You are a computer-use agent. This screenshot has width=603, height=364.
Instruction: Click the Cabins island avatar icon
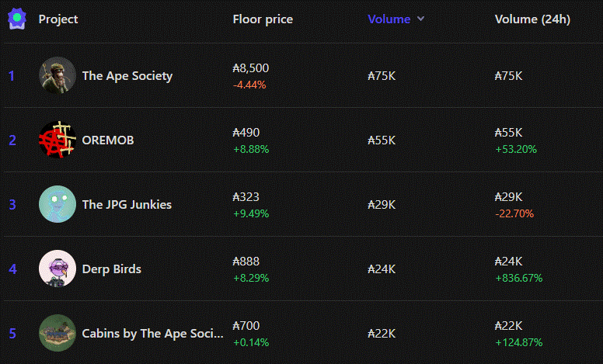click(58, 333)
